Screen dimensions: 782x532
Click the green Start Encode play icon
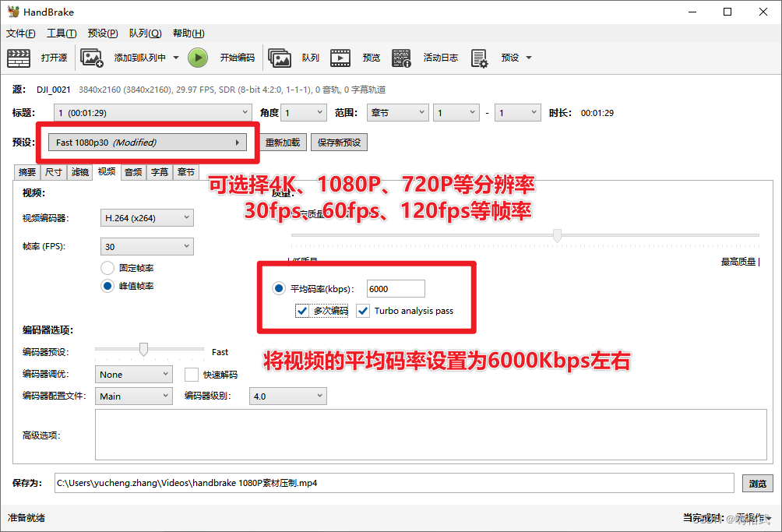pyautogui.click(x=198, y=58)
